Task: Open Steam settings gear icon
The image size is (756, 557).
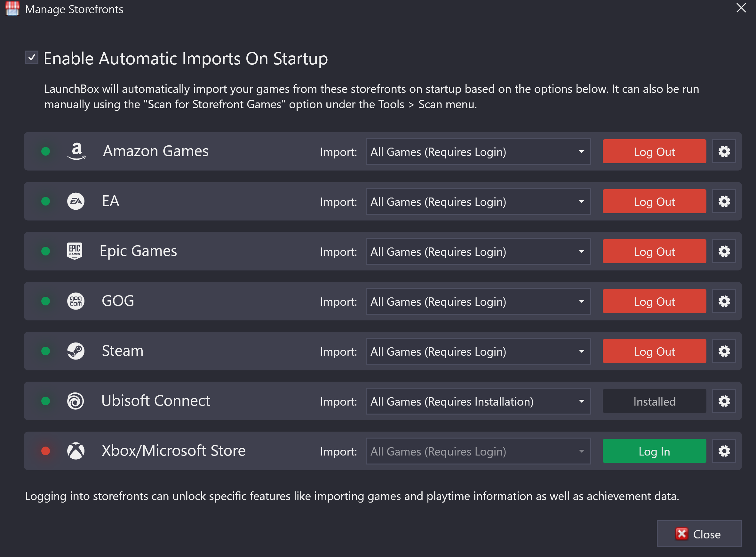Action: tap(724, 351)
